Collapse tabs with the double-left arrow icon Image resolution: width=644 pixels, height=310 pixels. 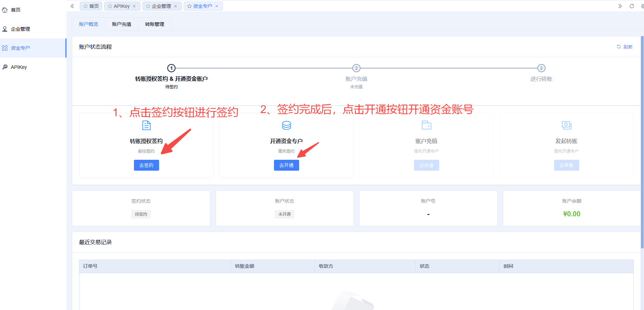72,6
